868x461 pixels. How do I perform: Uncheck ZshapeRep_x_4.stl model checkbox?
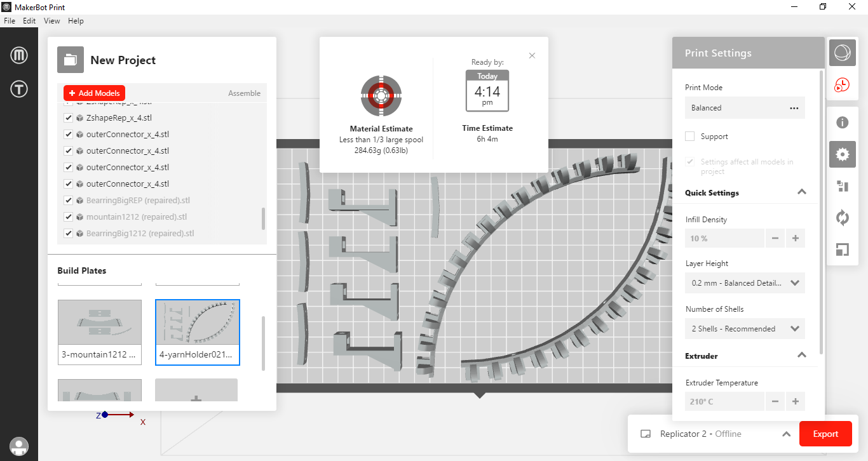coord(69,117)
